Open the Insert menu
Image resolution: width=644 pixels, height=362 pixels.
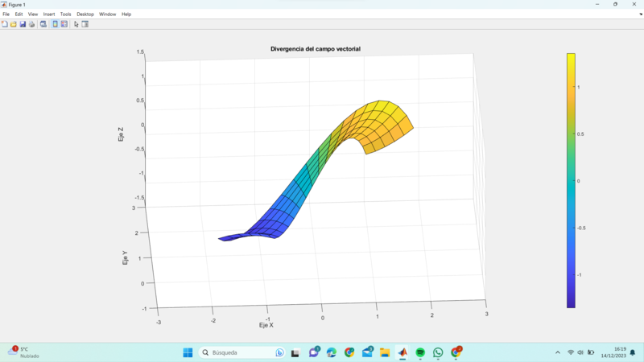(49, 14)
